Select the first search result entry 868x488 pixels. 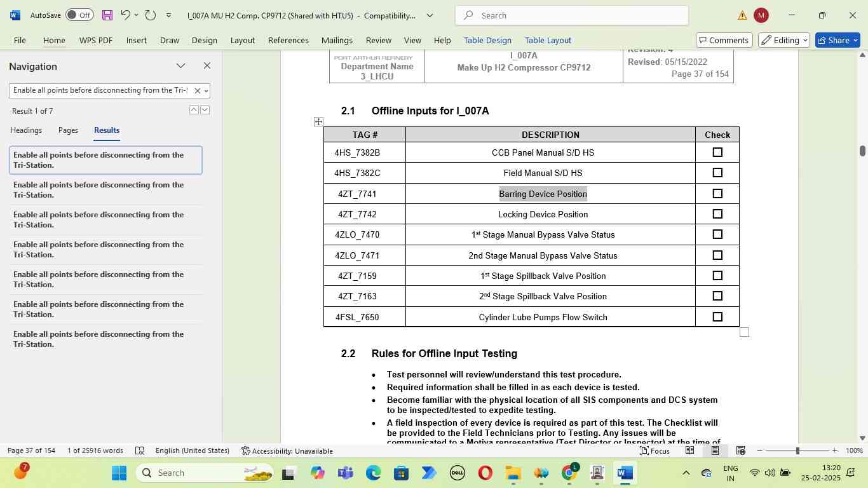click(x=105, y=160)
